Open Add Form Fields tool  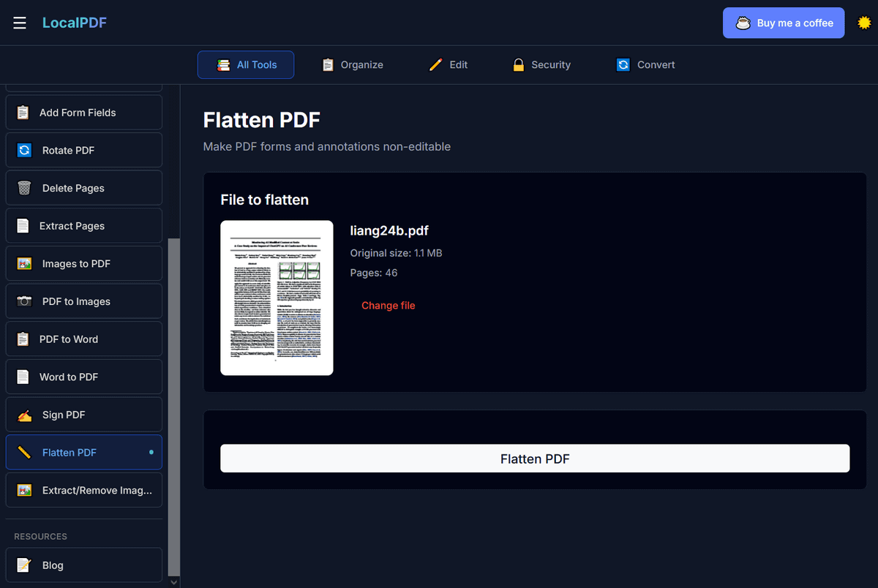click(84, 113)
